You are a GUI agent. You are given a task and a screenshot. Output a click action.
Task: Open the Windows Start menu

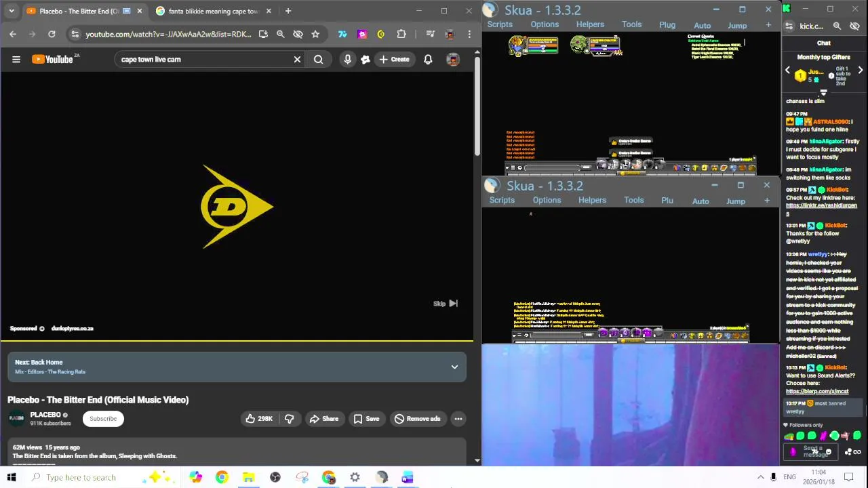pyautogui.click(x=12, y=477)
